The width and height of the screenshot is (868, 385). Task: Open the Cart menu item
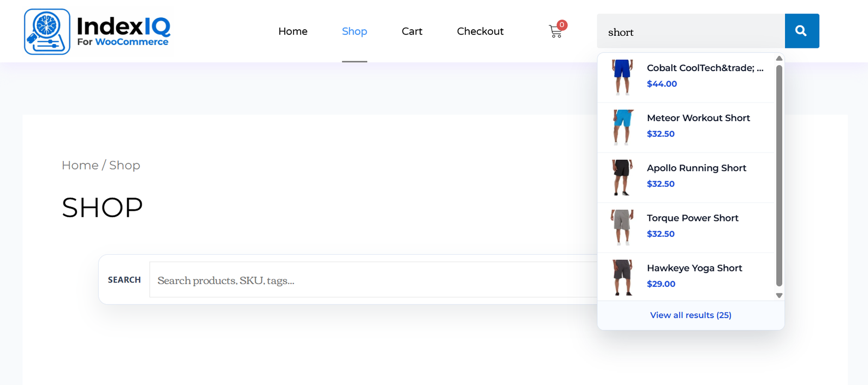(412, 31)
